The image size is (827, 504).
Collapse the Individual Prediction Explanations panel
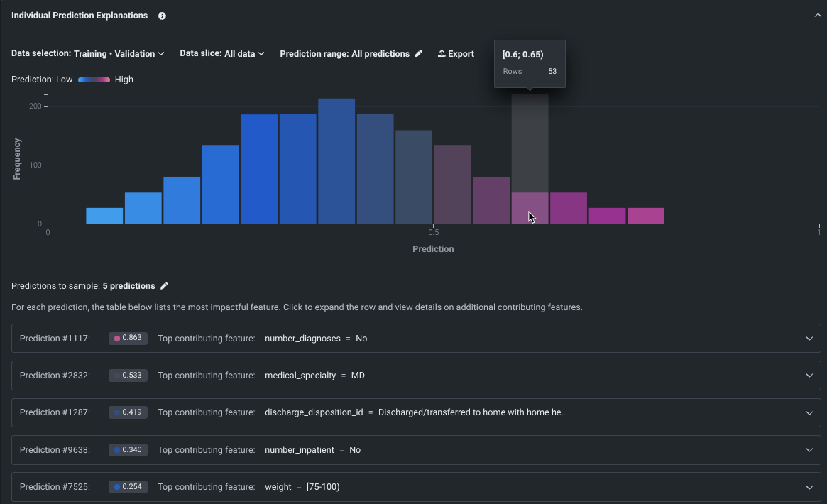(817, 16)
